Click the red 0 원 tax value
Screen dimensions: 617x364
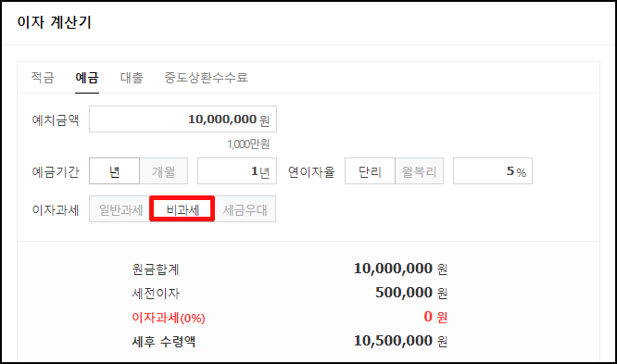point(435,317)
